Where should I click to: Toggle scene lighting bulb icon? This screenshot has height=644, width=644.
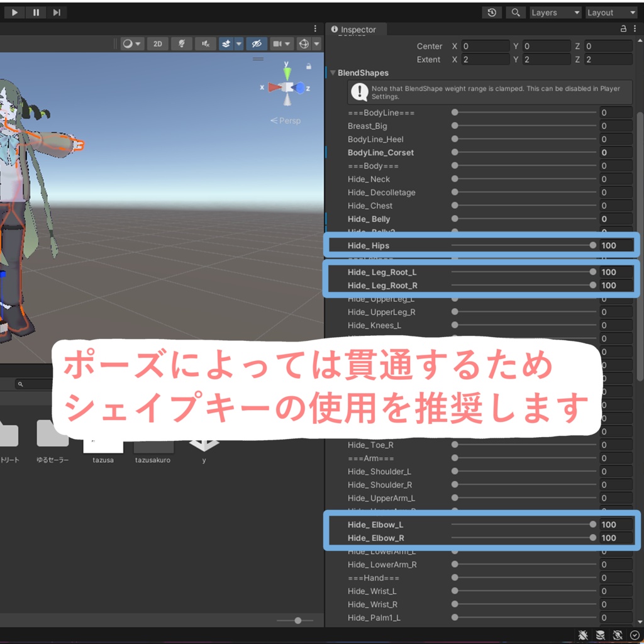point(182,43)
